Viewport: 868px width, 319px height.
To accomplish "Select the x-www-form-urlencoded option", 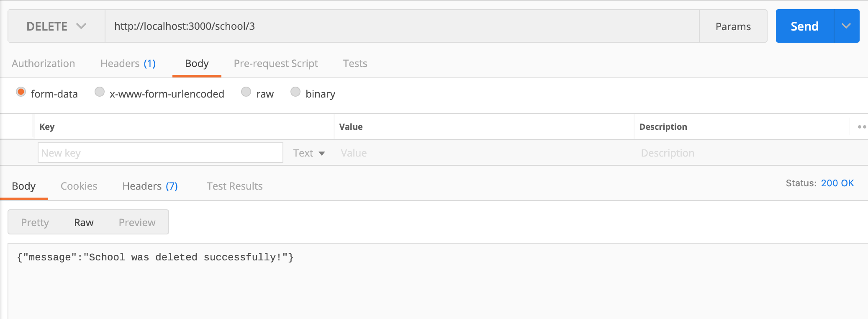I will click(100, 92).
